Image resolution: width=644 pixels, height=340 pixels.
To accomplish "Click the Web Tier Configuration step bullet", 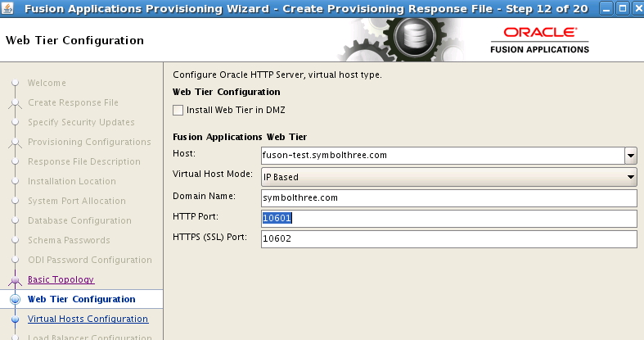I will pos(15,300).
